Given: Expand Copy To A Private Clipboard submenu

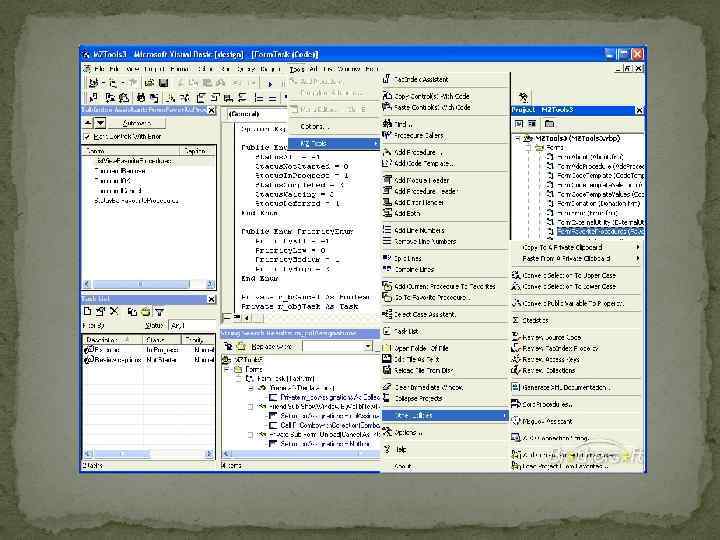Looking at the screenshot, I should click(x=638, y=247).
